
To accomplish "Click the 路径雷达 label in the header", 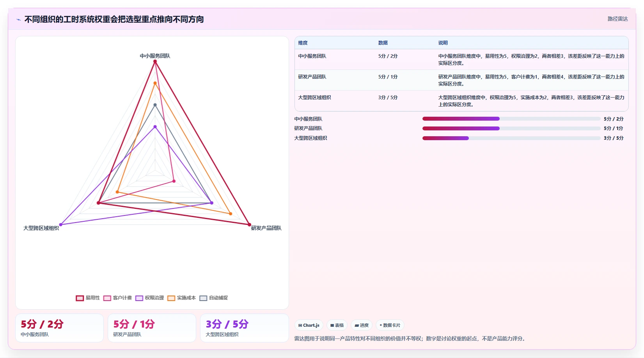I will 617,19.
